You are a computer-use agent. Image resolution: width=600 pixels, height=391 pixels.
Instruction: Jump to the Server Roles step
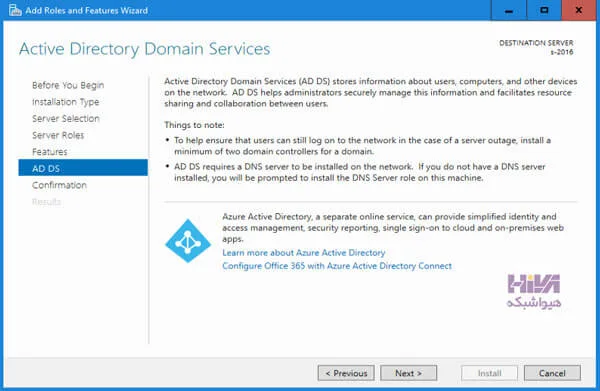coord(58,135)
